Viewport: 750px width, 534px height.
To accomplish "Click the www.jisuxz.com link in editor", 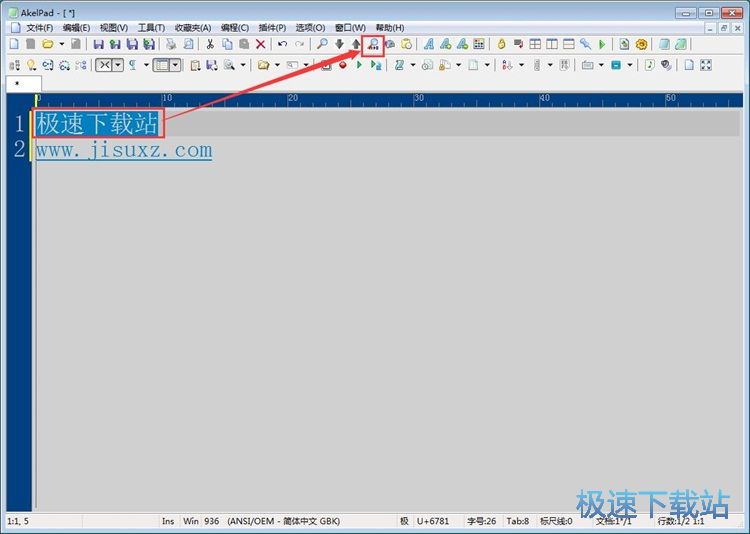I will pos(124,150).
